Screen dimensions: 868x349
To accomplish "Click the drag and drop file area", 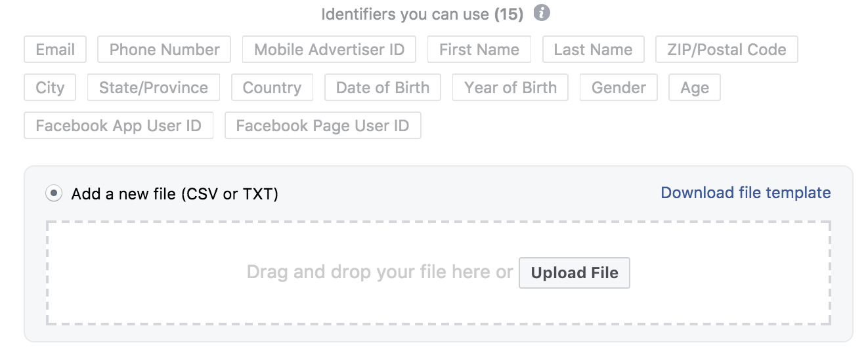I will click(x=439, y=273).
